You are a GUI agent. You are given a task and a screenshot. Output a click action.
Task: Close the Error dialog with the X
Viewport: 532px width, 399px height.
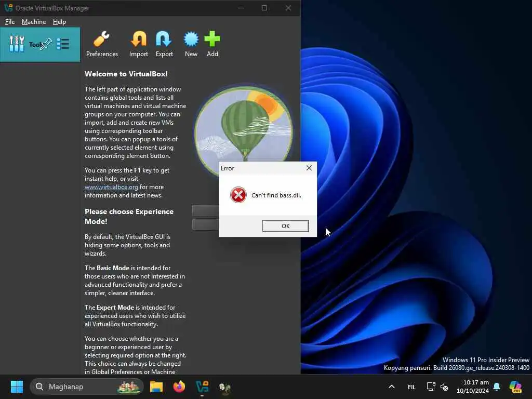click(x=309, y=168)
